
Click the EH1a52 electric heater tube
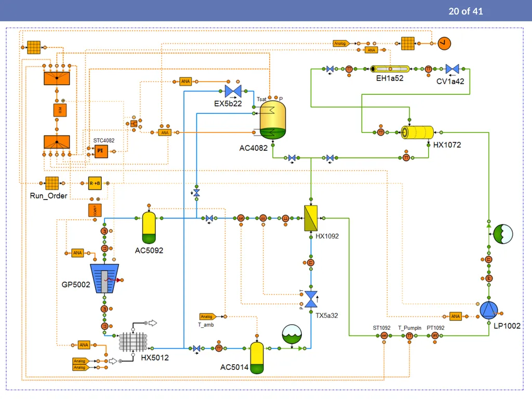[x=390, y=69]
